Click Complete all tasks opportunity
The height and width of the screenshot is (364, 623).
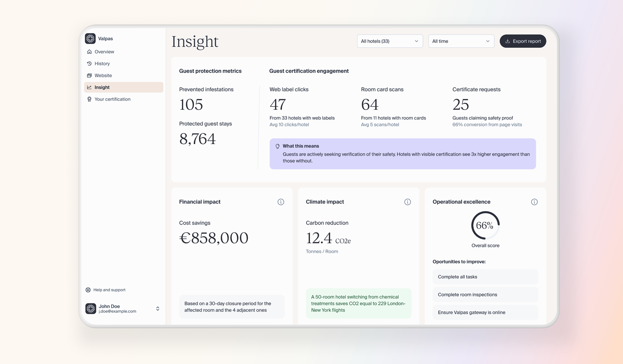tap(485, 277)
